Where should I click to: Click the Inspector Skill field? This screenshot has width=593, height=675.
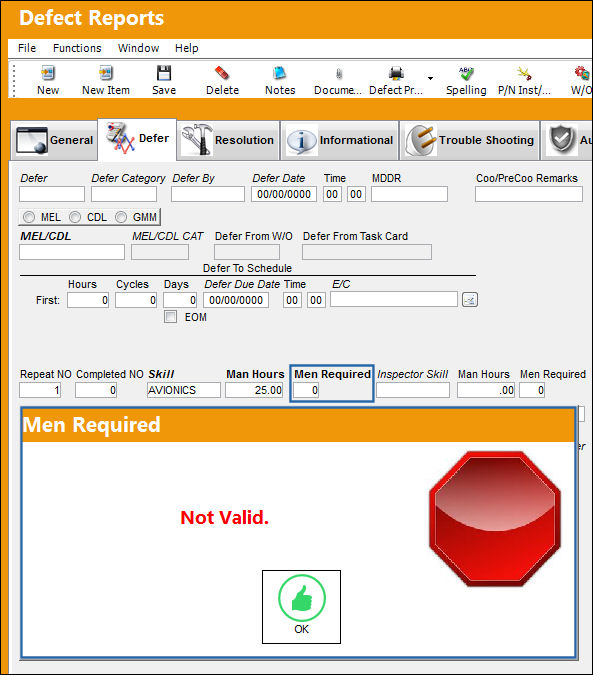pyautogui.click(x=413, y=390)
